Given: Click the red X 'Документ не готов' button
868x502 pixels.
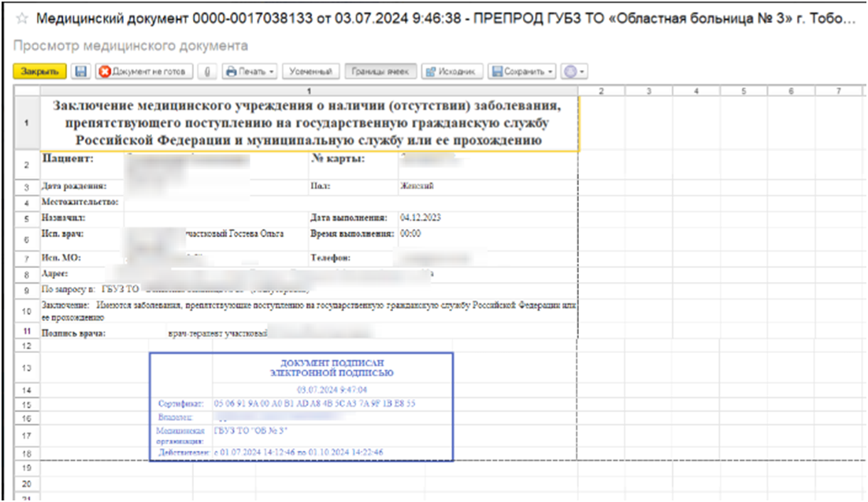Looking at the screenshot, I should point(143,71).
